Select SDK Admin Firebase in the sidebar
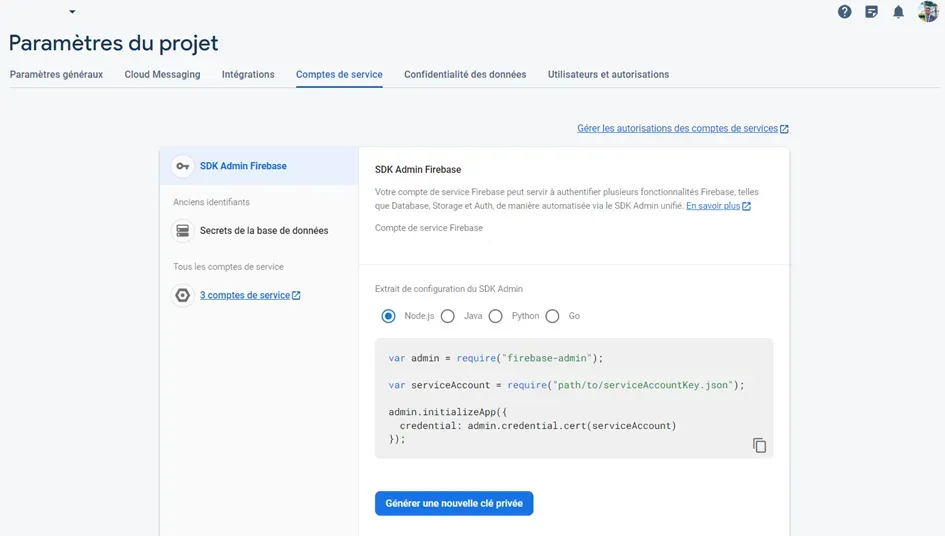The image size is (945, 536). (x=259, y=166)
